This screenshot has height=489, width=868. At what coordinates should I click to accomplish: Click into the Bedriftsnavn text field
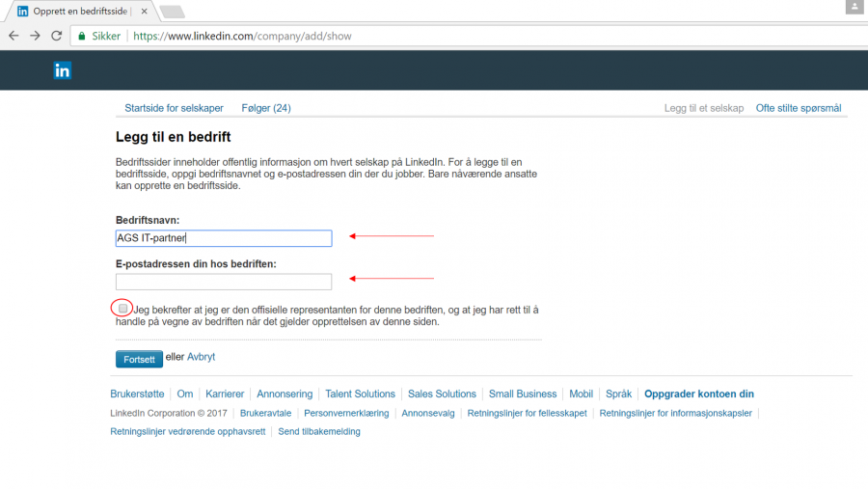(x=224, y=238)
